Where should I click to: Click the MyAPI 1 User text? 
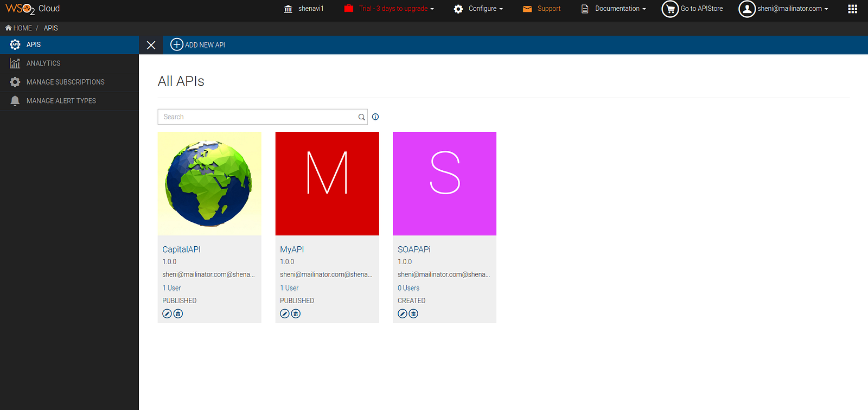click(289, 288)
